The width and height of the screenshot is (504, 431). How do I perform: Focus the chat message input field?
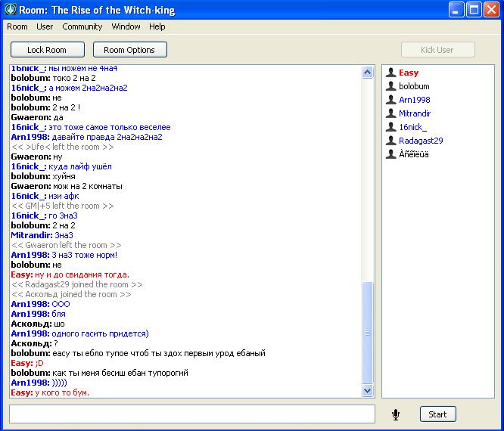[192, 414]
